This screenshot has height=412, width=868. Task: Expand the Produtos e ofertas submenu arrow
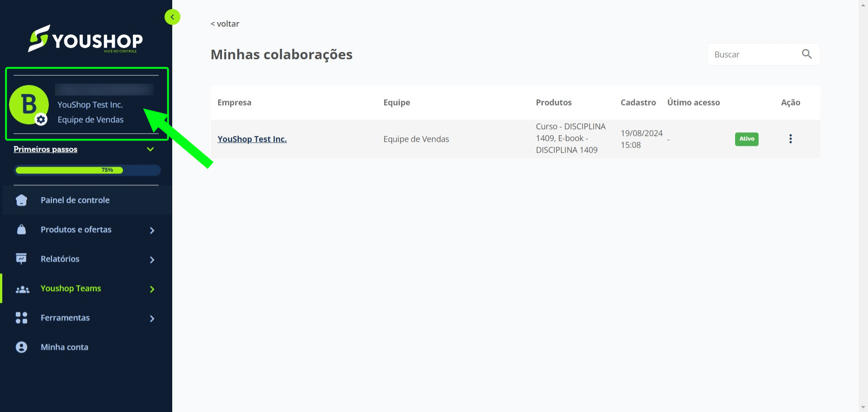(x=152, y=230)
